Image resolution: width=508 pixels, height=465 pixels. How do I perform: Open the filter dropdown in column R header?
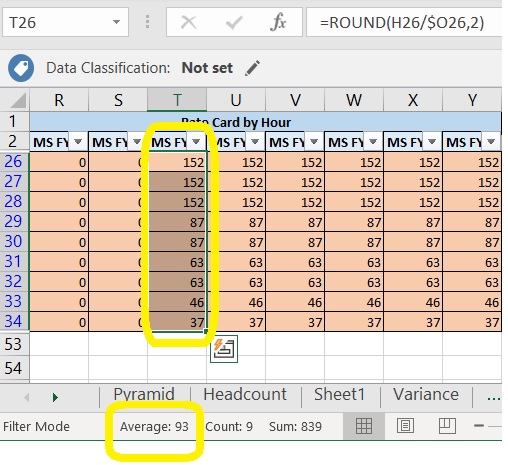pyautogui.click(x=78, y=142)
